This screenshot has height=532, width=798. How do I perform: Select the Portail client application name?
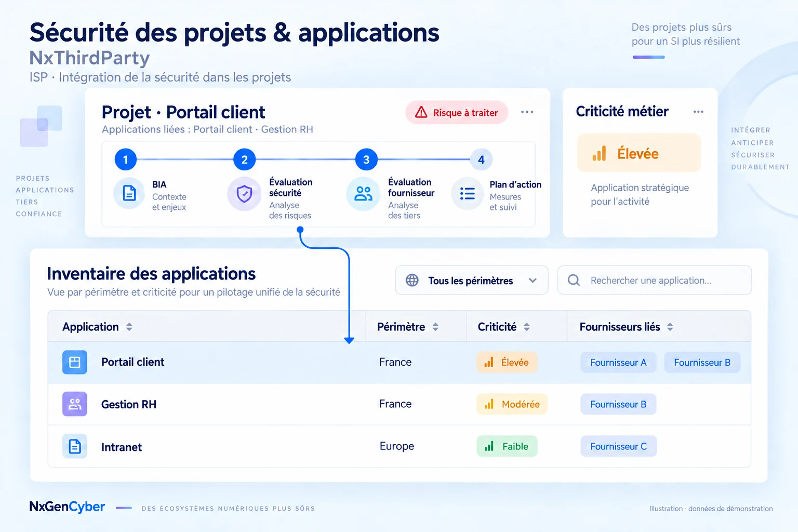click(x=132, y=362)
